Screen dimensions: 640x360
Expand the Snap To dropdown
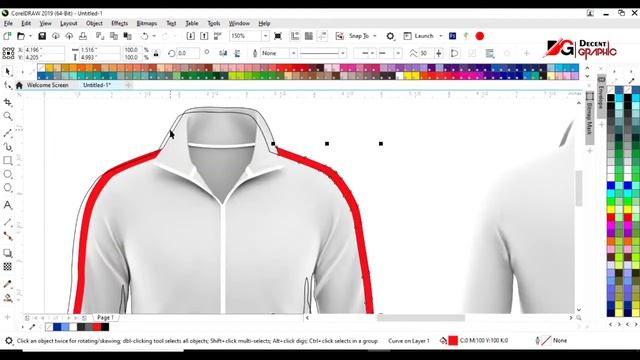point(375,36)
